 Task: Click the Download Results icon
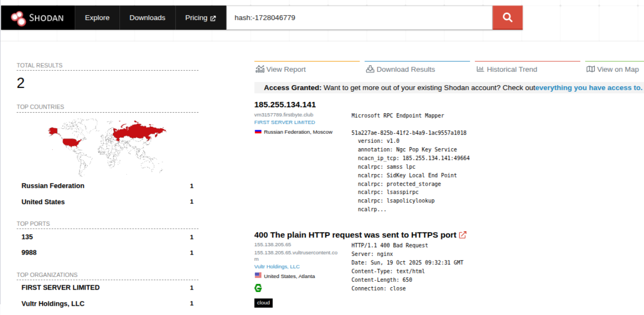click(x=370, y=69)
